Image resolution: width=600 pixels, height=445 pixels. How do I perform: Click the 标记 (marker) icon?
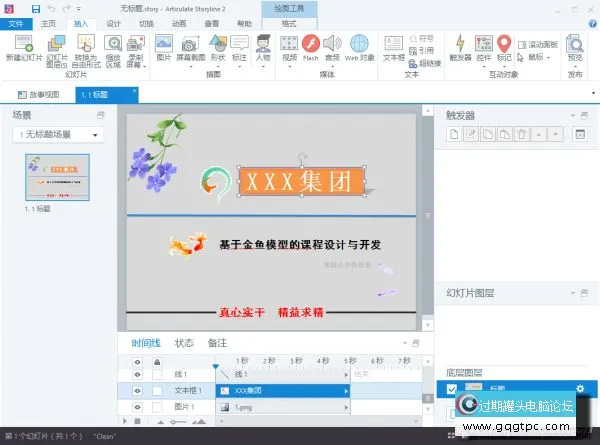tap(505, 46)
